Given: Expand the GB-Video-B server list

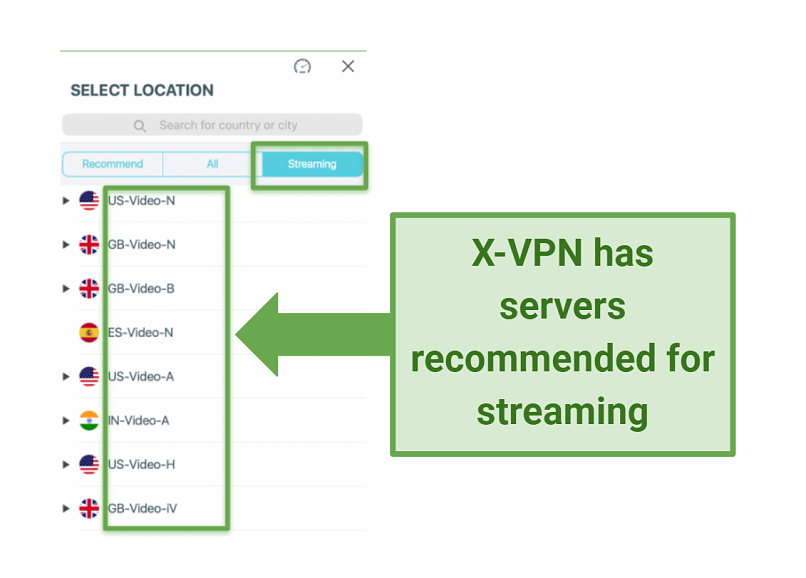Looking at the screenshot, I should [x=66, y=288].
